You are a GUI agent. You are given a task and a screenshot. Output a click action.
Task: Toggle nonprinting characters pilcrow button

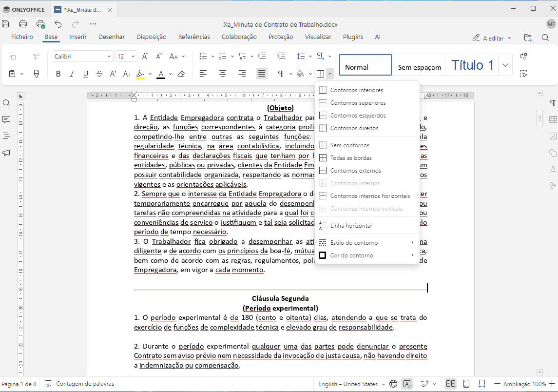click(x=281, y=74)
